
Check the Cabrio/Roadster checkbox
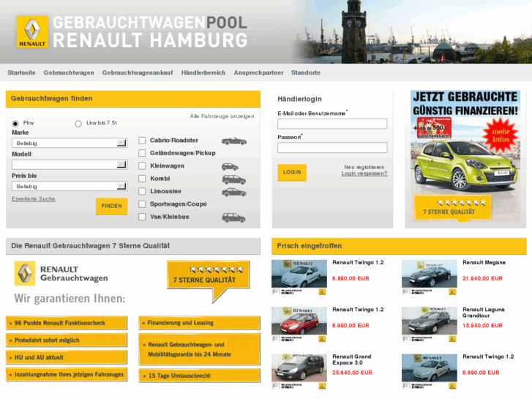tap(142, 141)
